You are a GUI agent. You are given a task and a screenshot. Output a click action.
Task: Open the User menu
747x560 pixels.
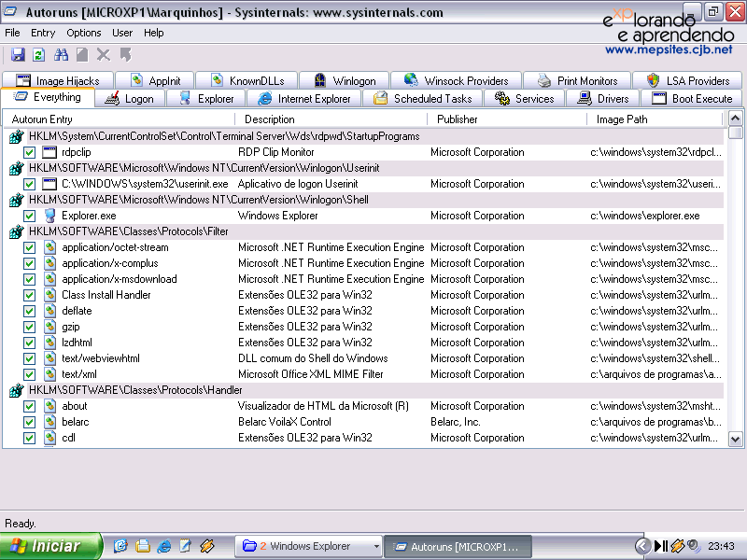(122, 33)
